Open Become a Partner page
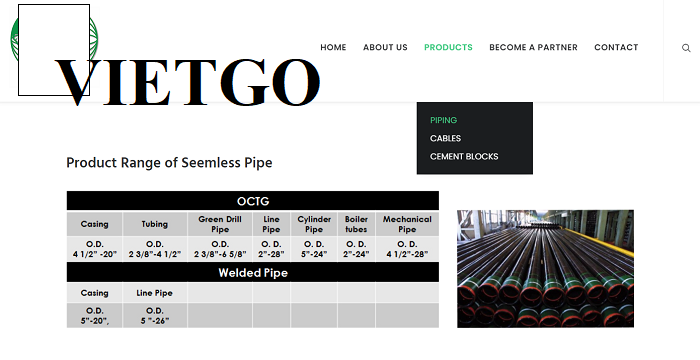 coord(533,47)
